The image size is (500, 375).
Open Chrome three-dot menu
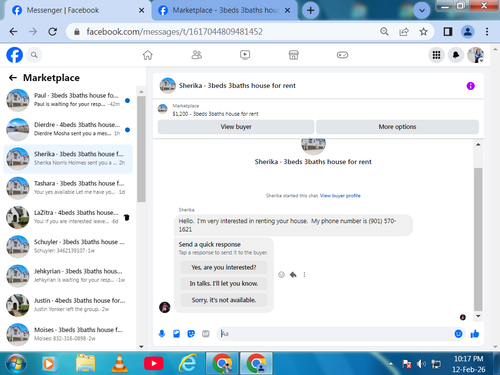487,32
